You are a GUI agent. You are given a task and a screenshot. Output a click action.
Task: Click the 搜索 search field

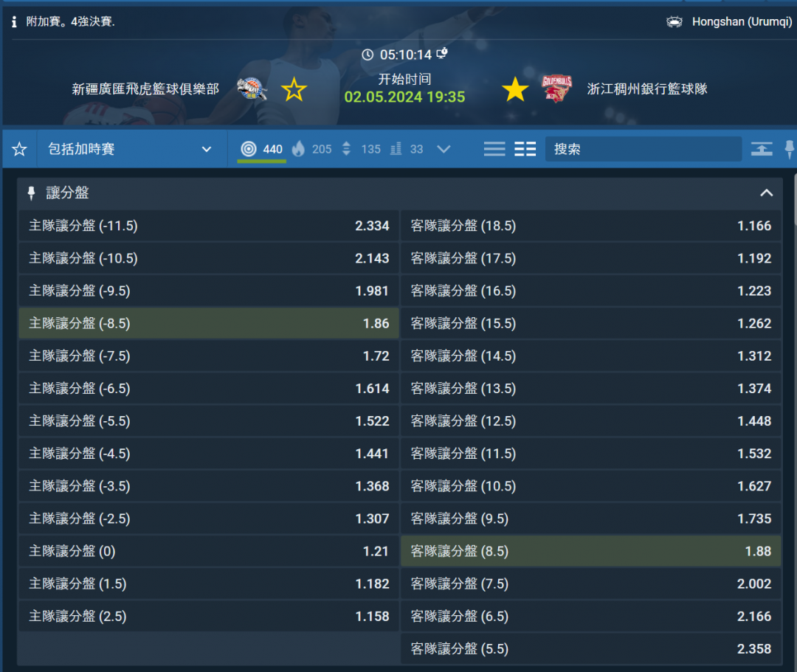click(643, 149)
